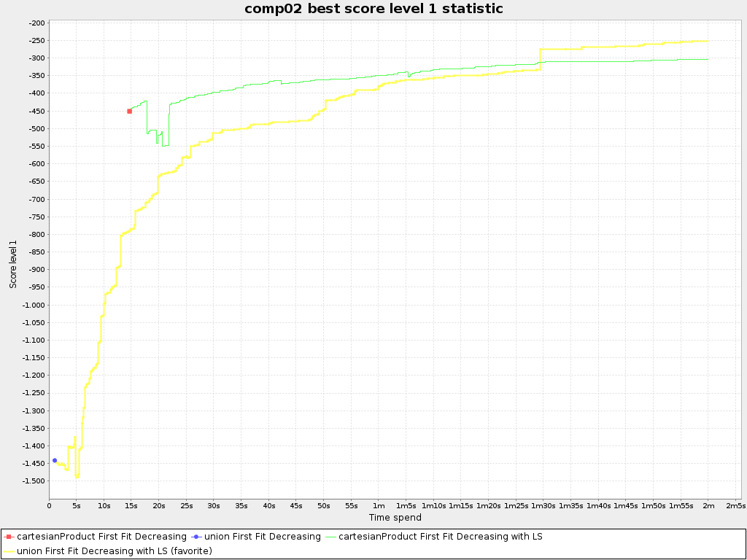Select the 'Time spend' axis label
Image resolution: width=747 pixels, height=560 pixels.
click(x=395, y=517)
